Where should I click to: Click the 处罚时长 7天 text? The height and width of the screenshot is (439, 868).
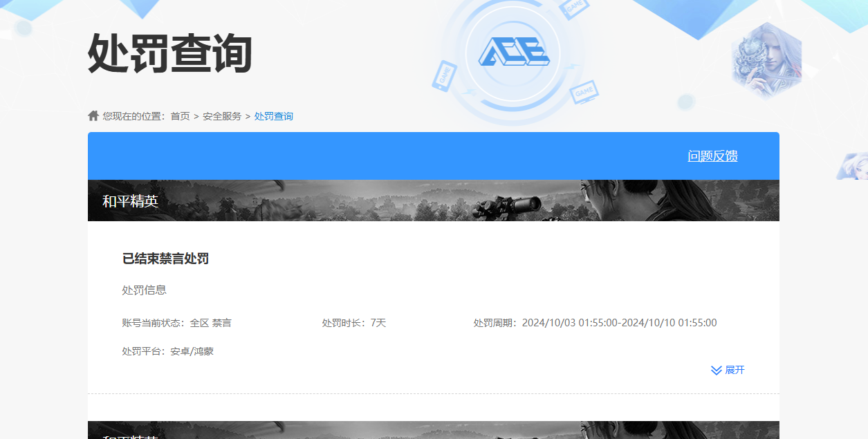[353, 323]
